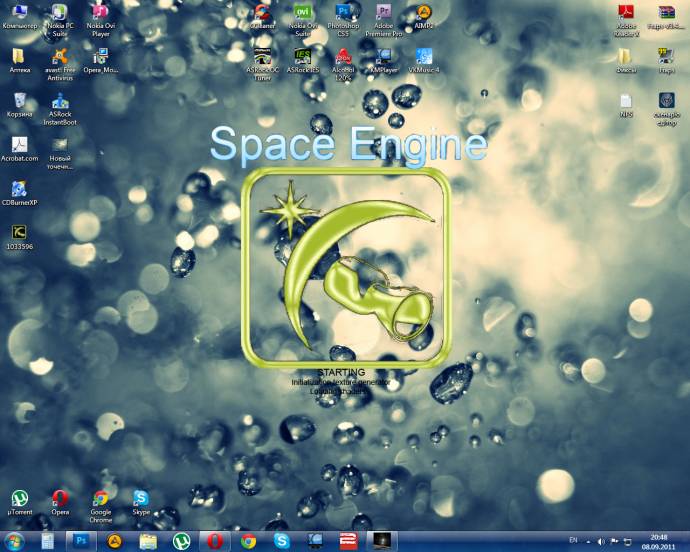Launch ASRock OC Tuner shortcut

(x=262, y=65)
